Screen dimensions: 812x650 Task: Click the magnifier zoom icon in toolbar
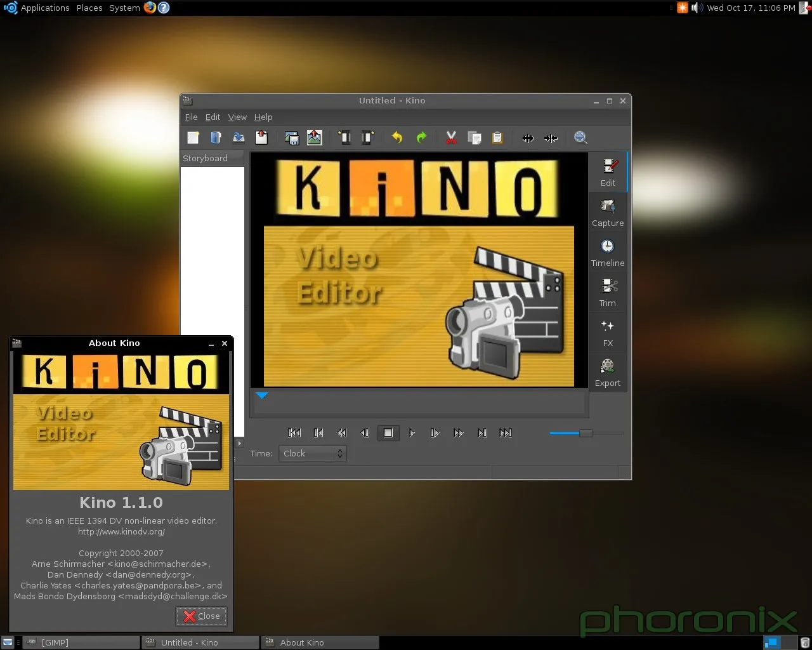pos(580,138)
